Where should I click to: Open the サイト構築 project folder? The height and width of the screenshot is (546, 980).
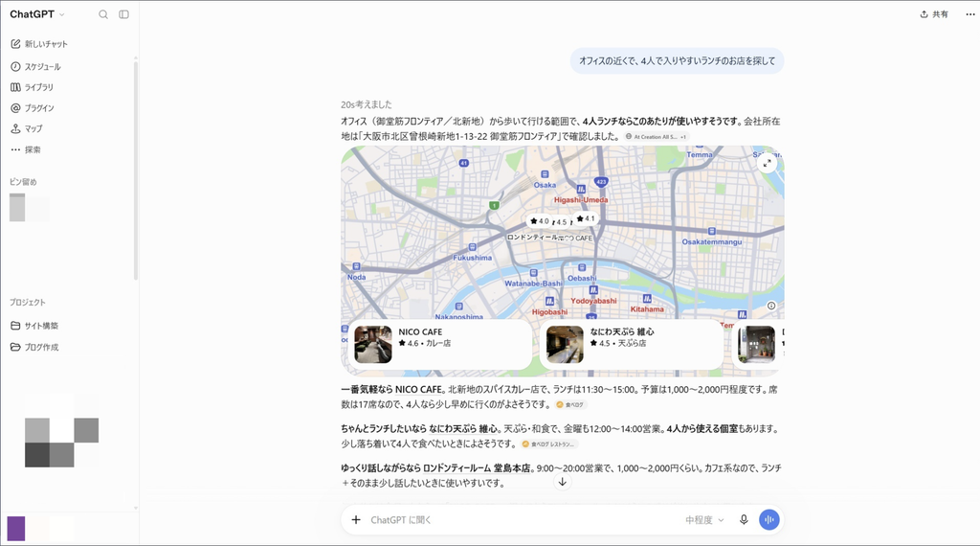tap(34, 326)
